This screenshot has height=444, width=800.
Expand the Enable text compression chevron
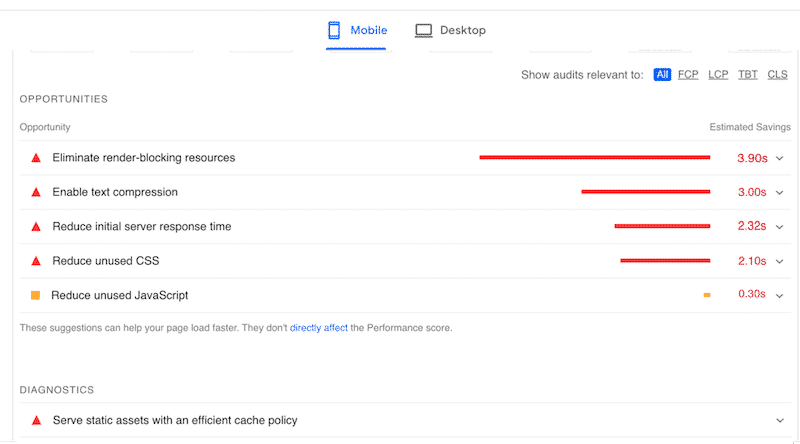pyautogui.click(x=779, y=192)
